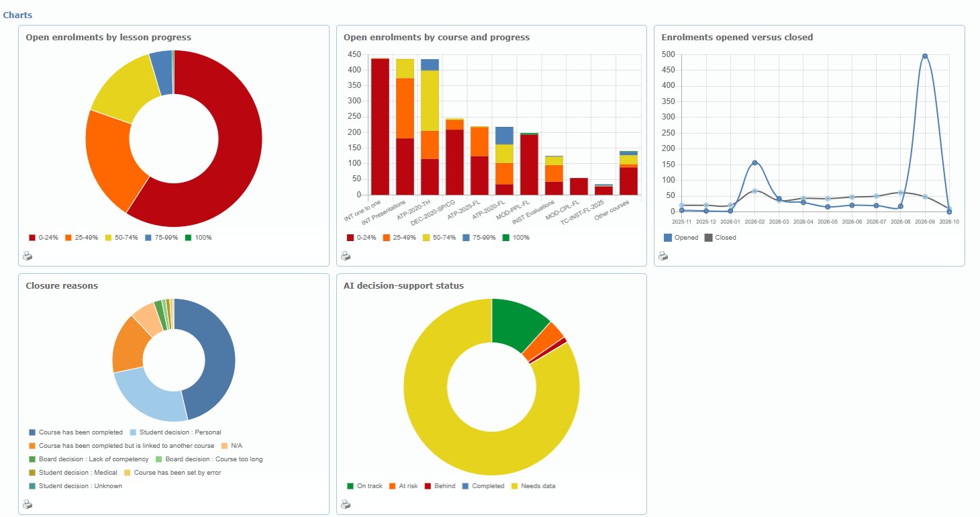Click legend text 'Course has been set by error'
The height and width of the screenshot is (517, 980).
tap(177, 473)
